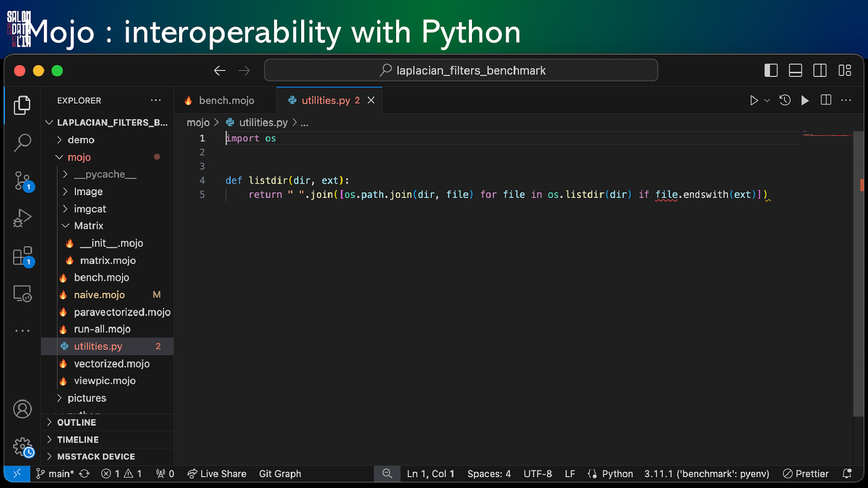Open editor More Actions ellipsis

click(846, 100)
